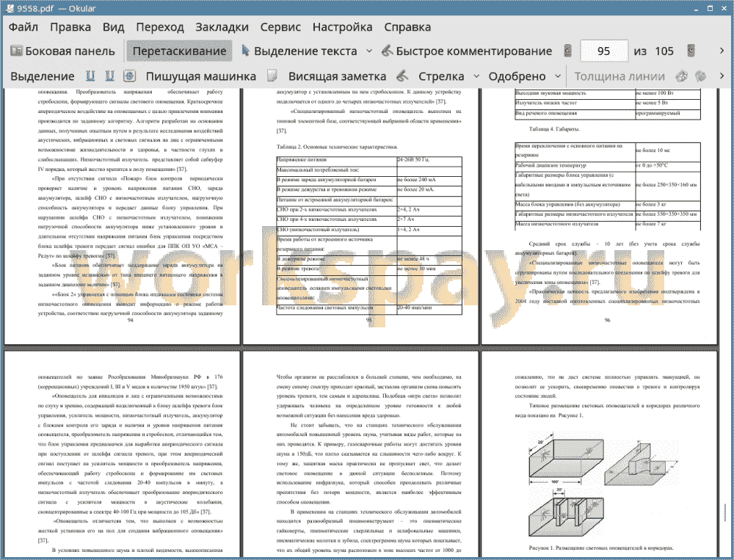Screen dimensions: 734x560
Task: Minimize the Okular window
Action: 697,8
